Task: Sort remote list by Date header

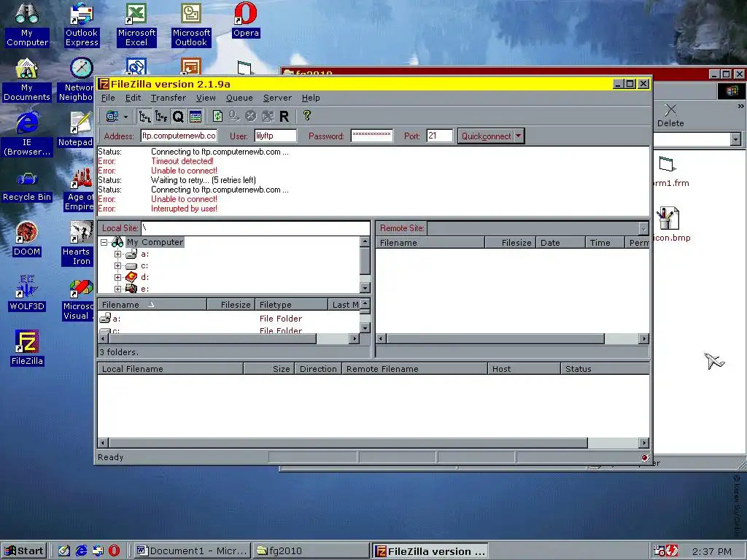Action: point(560,243)
